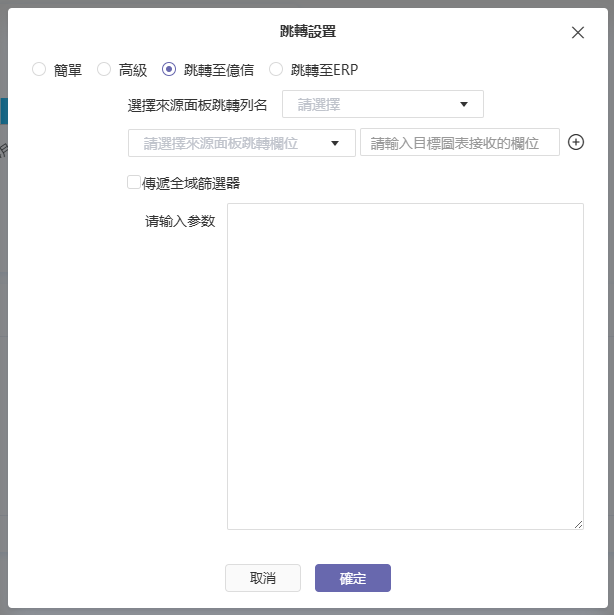Click the 请输入参数 label
Viewport: 614px width, 615px height.
point(180,221)
